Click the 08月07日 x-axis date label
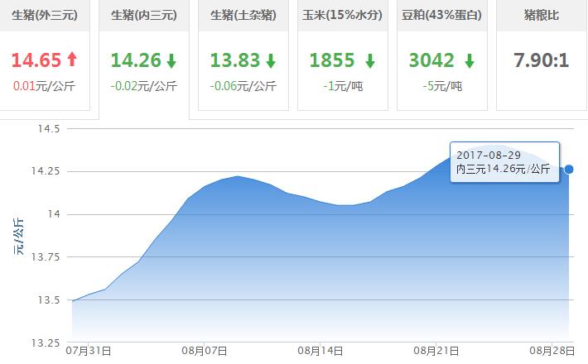Screen dimensions: 588x364 (x=205, y=351)
